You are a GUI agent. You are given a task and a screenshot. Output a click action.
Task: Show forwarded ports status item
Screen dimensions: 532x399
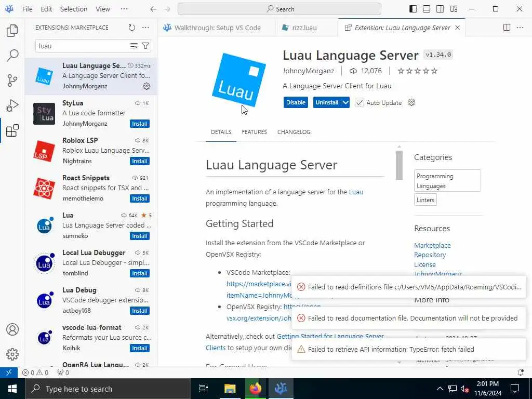[x=63, y=373]
